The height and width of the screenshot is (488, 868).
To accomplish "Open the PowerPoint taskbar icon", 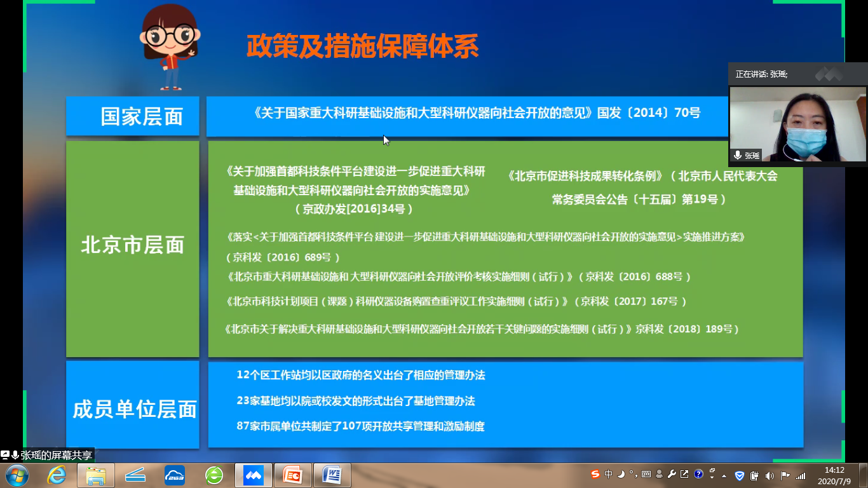I will [293, 475].
